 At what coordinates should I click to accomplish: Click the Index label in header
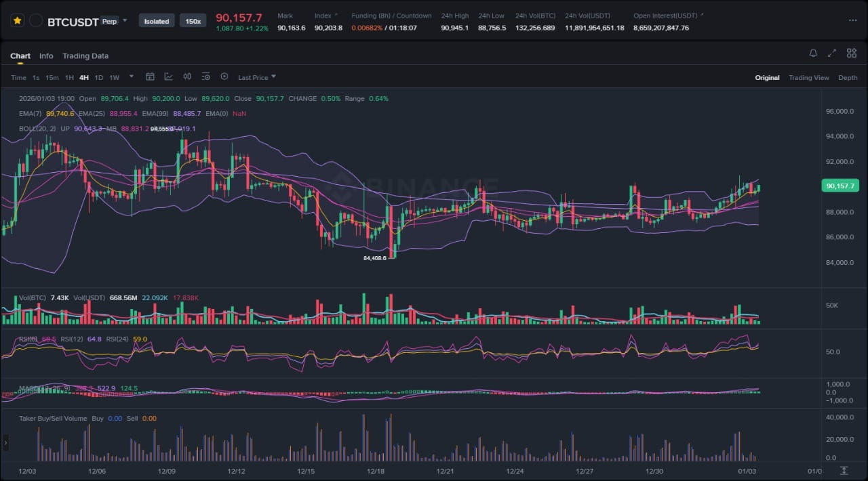coord(323,16)
